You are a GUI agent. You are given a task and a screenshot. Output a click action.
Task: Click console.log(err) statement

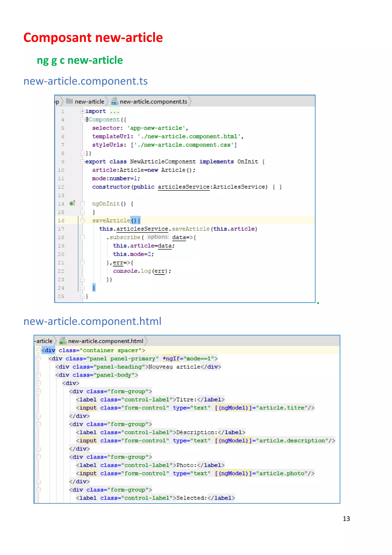pos(142,271)
